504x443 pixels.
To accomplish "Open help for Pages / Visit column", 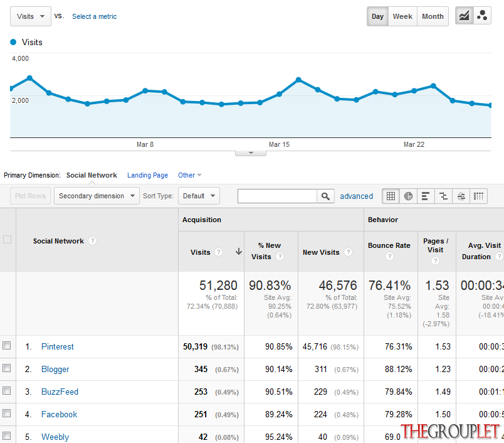I will click(x=435, y=260).
